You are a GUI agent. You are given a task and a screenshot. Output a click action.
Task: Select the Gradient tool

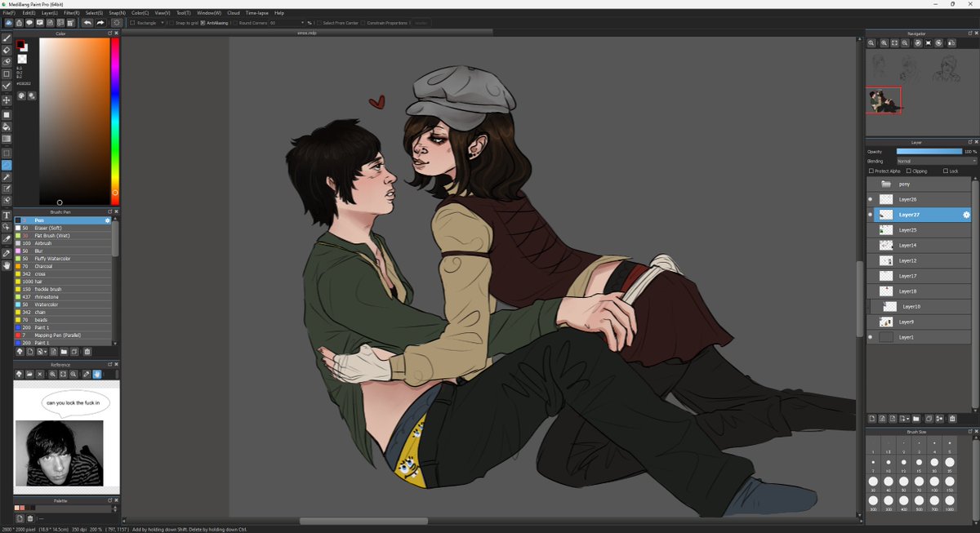7,139
